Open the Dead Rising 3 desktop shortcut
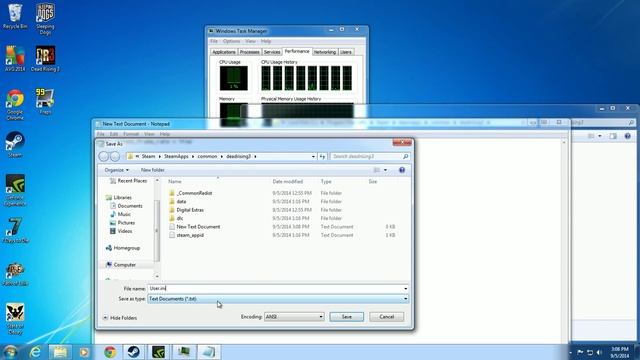The height and width of the screenshot is (360, 640). click(x=45, y=59)
